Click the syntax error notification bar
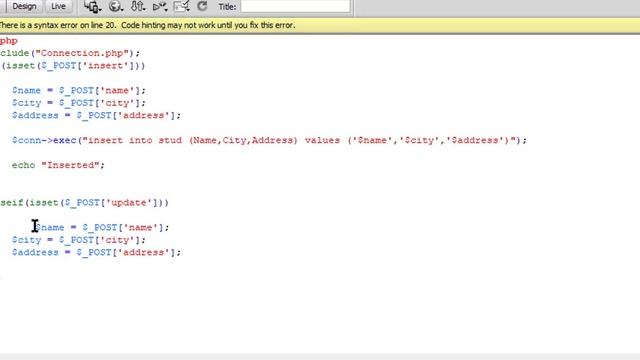This screenshot has height=360, width=640. (320, 25)
